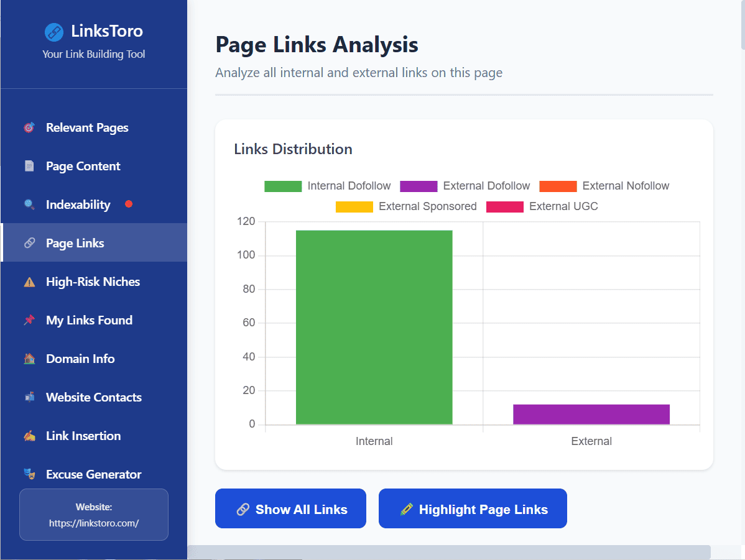
Task: Click the pushpin icon beside My Links Found
Action: (29, 321)
